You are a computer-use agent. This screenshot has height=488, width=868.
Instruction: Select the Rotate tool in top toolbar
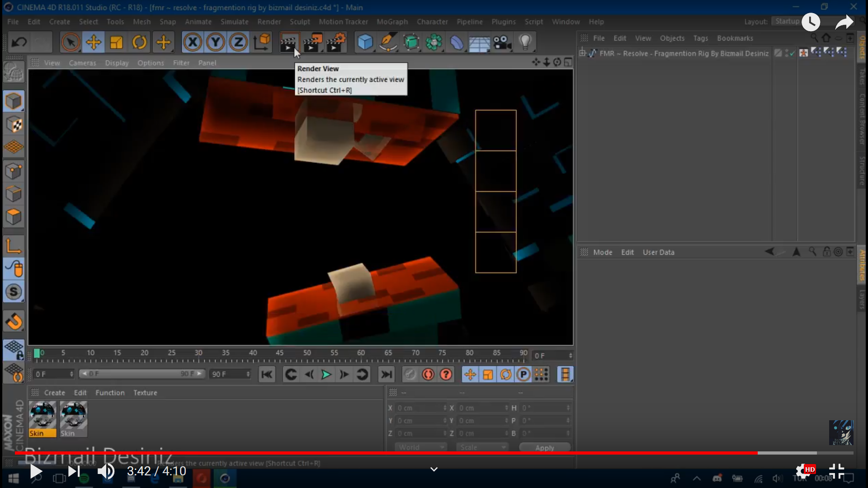point(140,42)
